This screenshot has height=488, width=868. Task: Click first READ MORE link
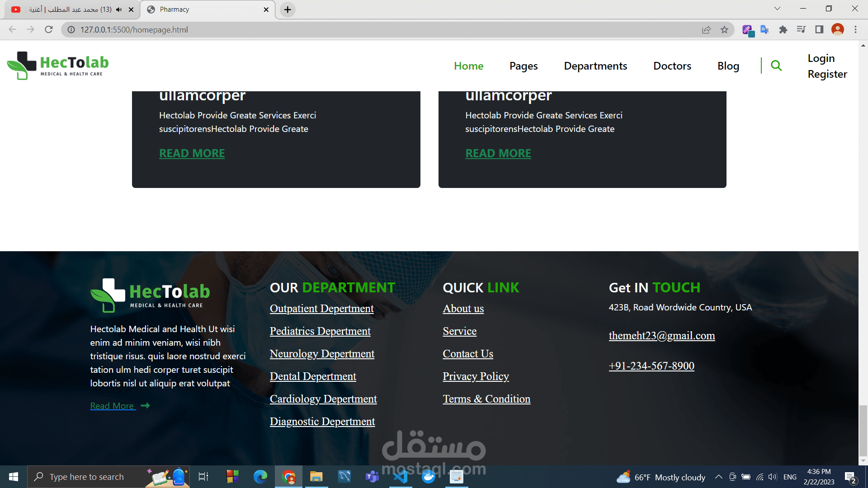(x=192, y=153)
